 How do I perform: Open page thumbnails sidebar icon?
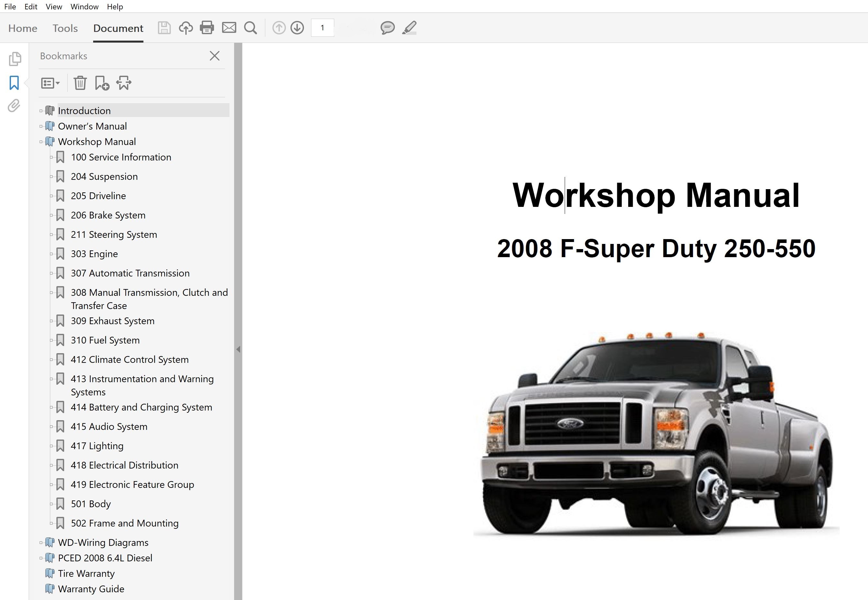pos(15,59)
